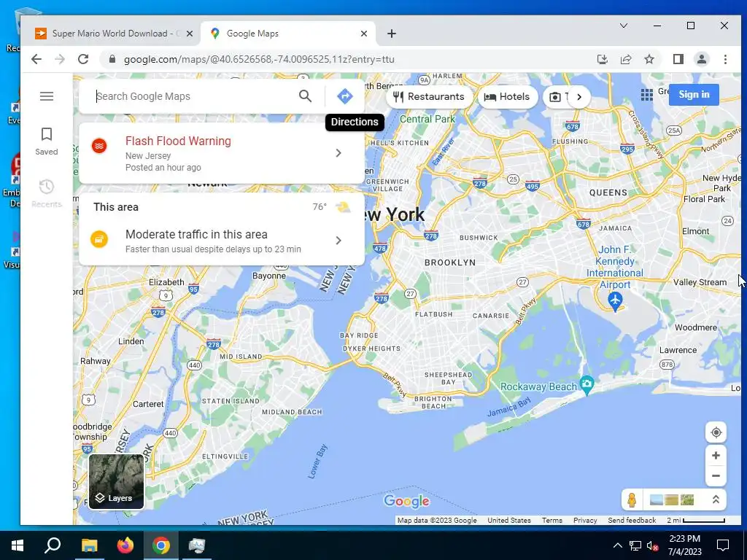Viewport: 747px width, 560px height.
Task: Open Windows Start menu
Action: tap(18, 545)
